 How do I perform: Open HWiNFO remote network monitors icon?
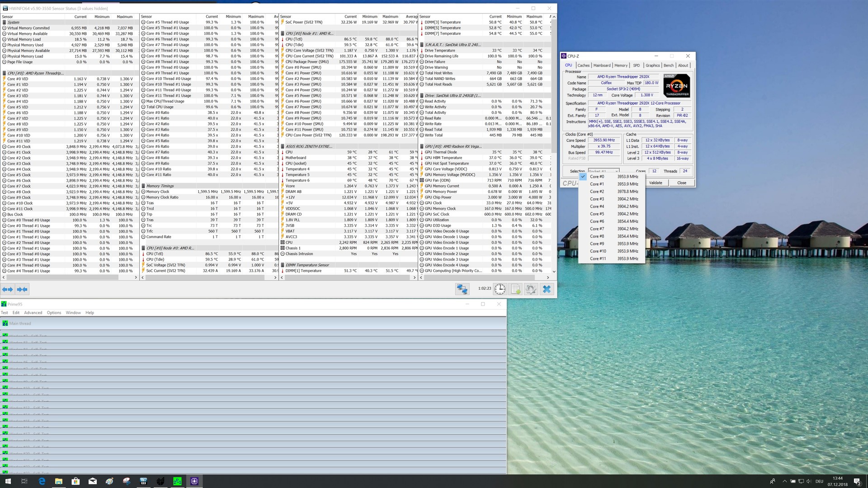pos(462,289)
